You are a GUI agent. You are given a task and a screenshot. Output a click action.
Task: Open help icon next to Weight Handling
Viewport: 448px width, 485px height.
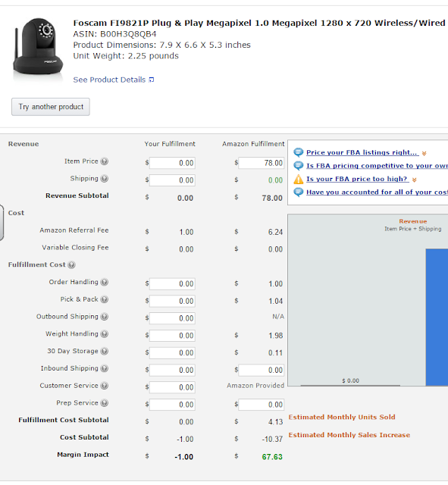(x=105, y=334)
